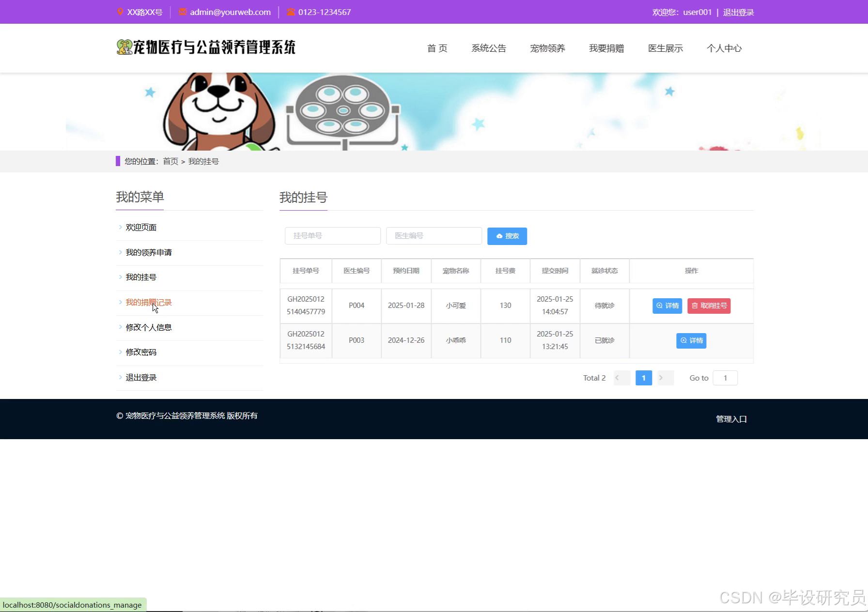The height and width of the screenshot is (612, 868).
Task: Click the 已就诊 status cell
Action: click(604, 340)
